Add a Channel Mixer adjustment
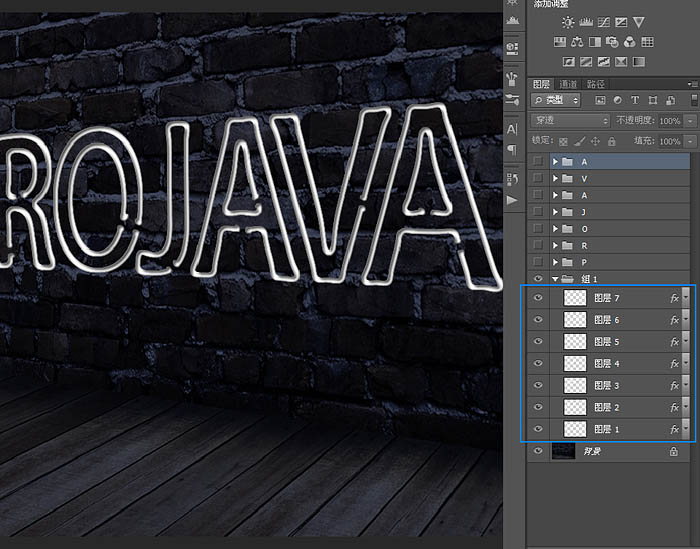 click(629, 42)
